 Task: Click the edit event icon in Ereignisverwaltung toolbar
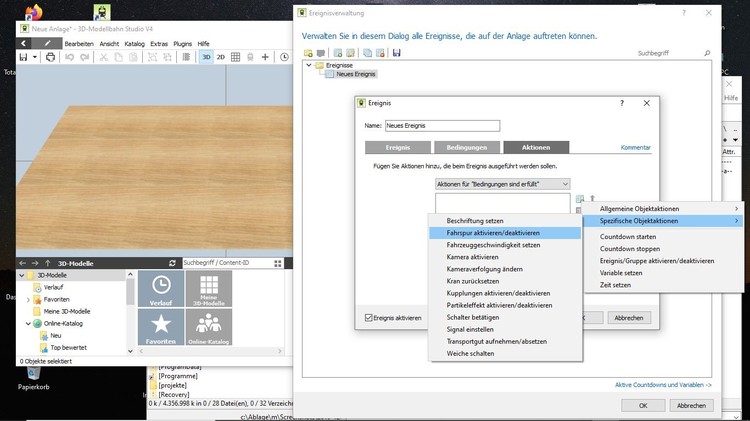tap(351, 53)
